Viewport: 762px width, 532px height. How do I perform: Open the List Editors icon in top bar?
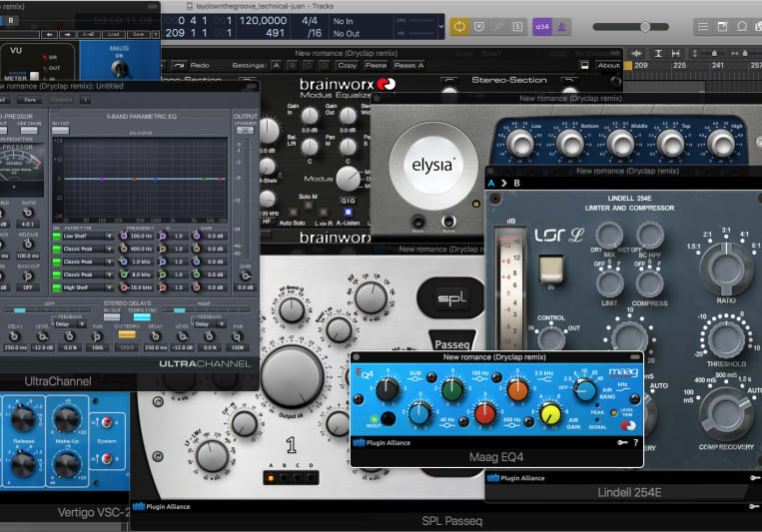(x=703, y=26)
